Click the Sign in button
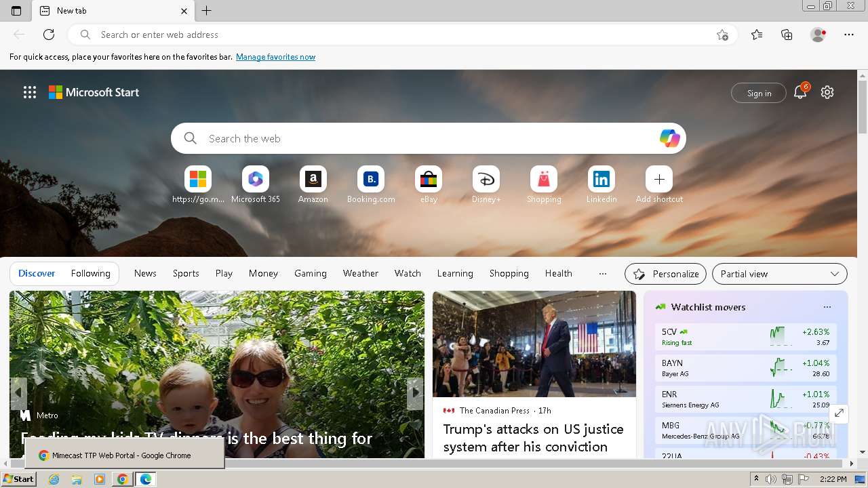868x488 pixels. click(x=759, y=93)
